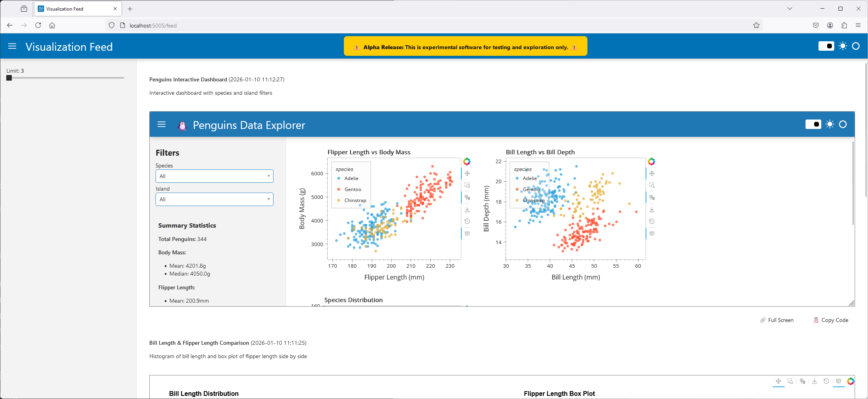Select the pan tool on Flipper Length chart
Screen dimensions: 868x399
tap(467, 173)
